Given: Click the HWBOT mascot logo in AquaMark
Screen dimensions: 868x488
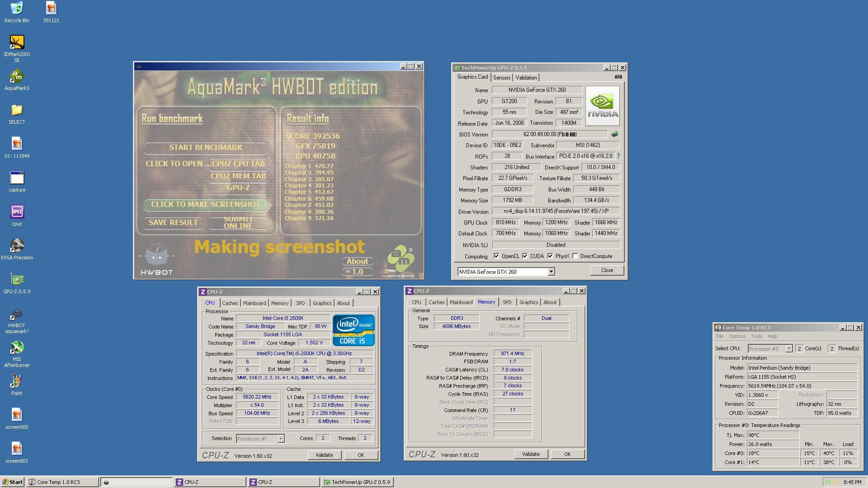Looking at the screenshot, I should (x=156, y=259).
